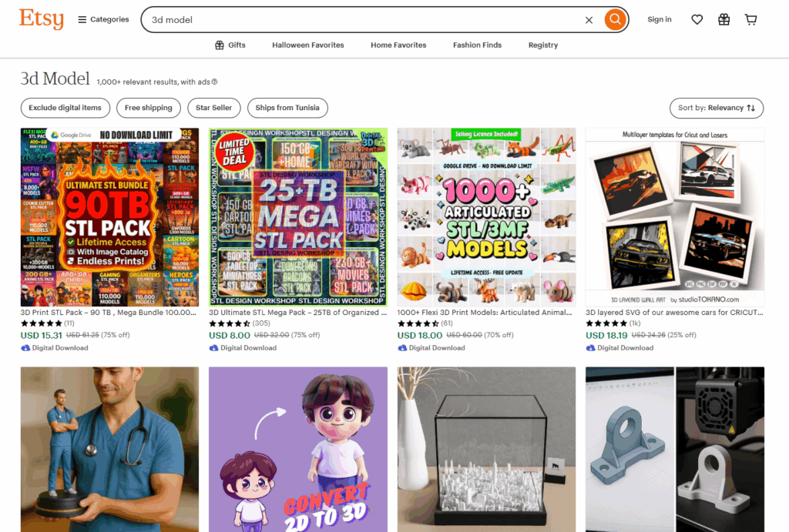Toggle the Star Seller filter

click(x=214, y=108)
